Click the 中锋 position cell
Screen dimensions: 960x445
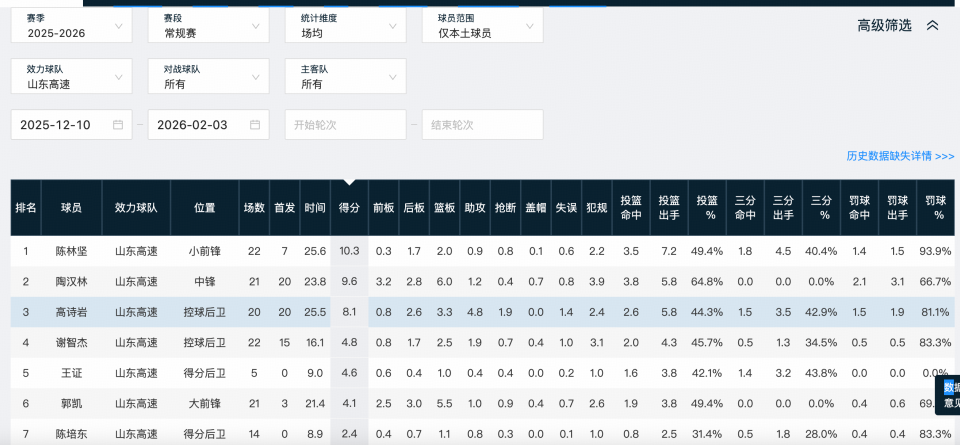coord(204,282)
